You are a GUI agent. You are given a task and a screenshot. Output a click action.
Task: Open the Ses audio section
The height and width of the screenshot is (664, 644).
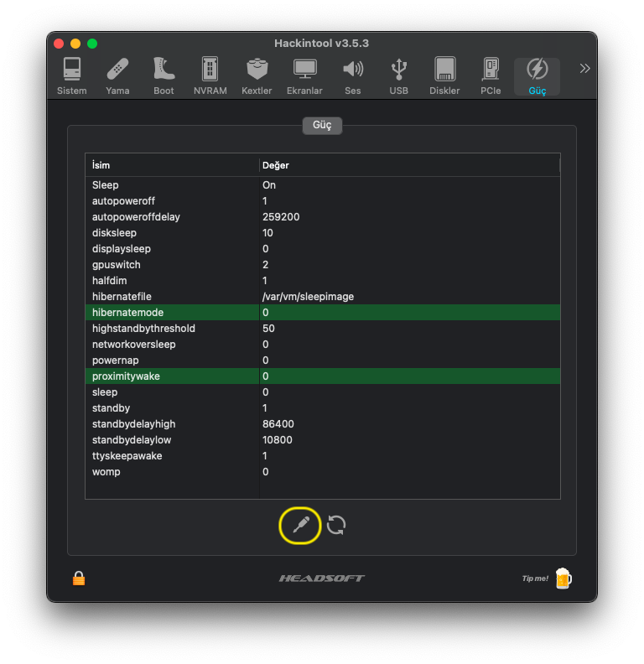353,76
